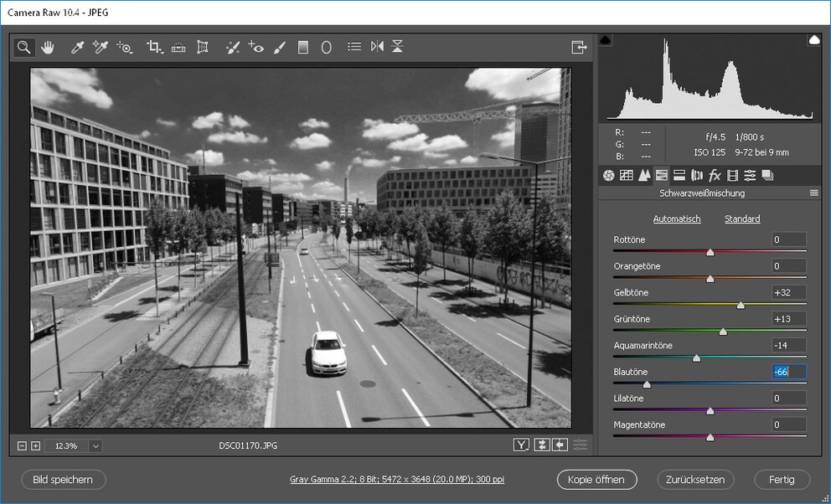The image size is (831, 504).
Task: Click the vertical flip icon in toolbar
Action: coord(397,46)
